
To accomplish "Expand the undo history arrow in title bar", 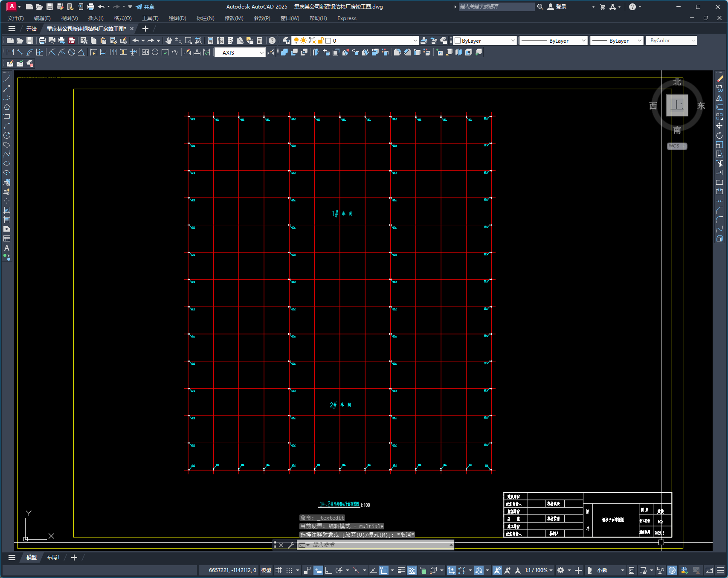I will click(x=108, y=7).
